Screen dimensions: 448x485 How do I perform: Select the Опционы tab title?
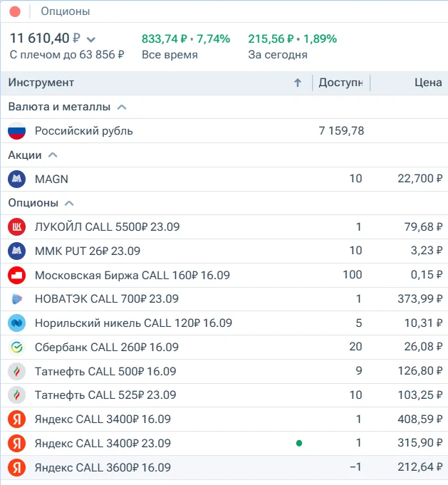(x=66, y=11)
